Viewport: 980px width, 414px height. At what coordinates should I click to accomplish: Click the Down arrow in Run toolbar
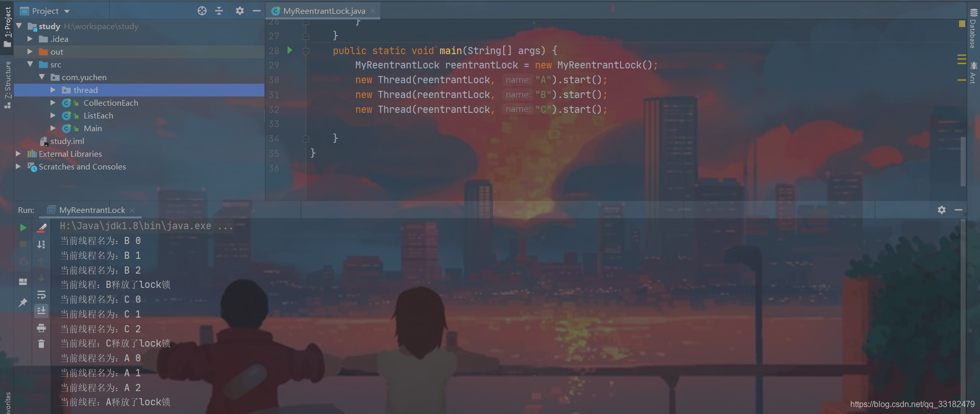point(42,278)
